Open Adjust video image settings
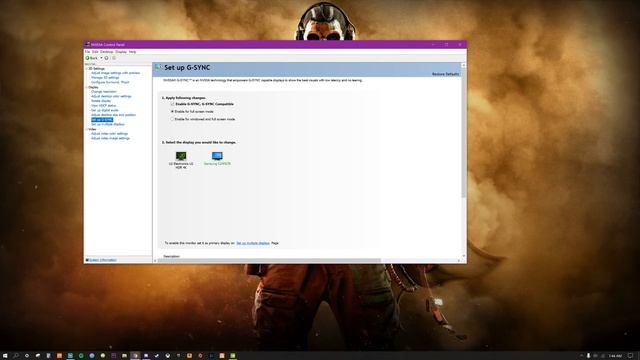Image resolution: width=640 pixels, height=360 pixels. pos(110,138)
